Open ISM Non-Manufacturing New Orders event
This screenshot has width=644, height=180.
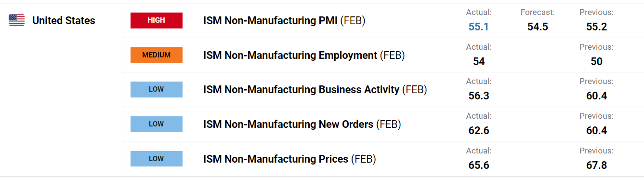pos(302,125)
